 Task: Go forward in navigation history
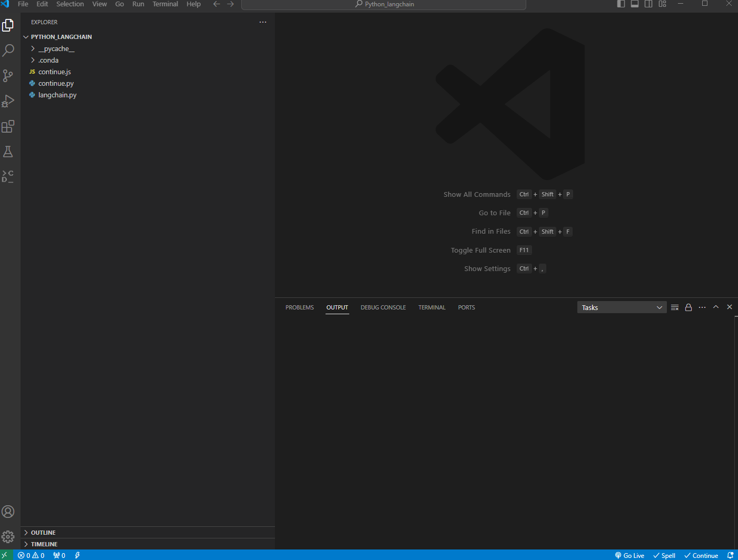tap(230, 4)
